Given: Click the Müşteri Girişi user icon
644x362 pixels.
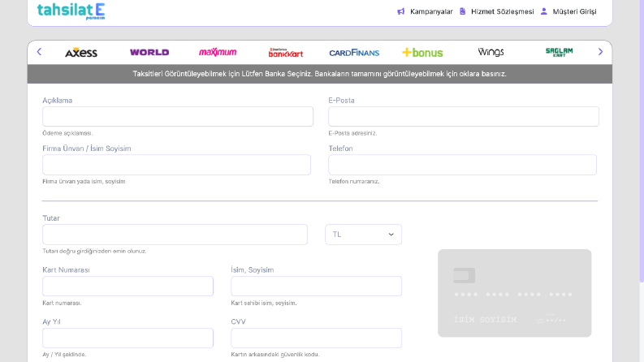Looking at the screenshot, I should [544, 11].
